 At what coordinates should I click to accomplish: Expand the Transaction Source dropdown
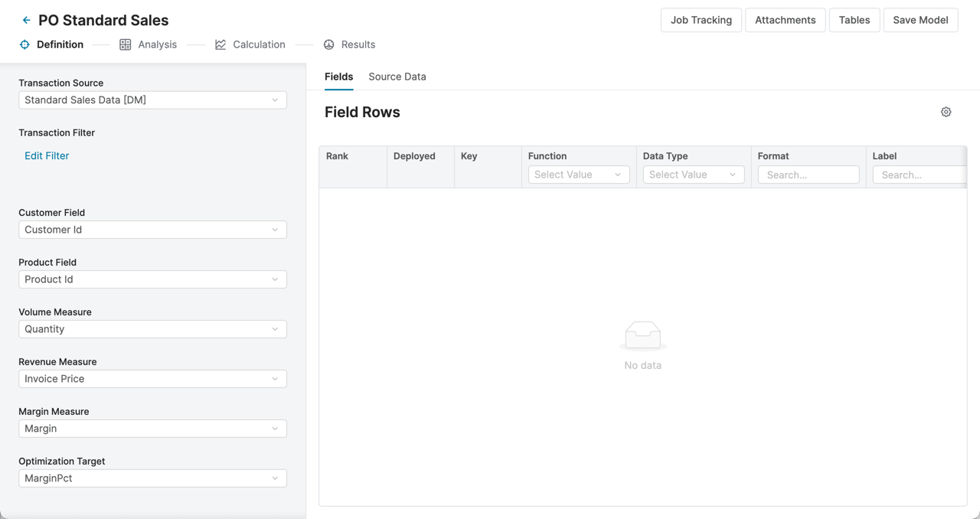click(x=152, y=100)
